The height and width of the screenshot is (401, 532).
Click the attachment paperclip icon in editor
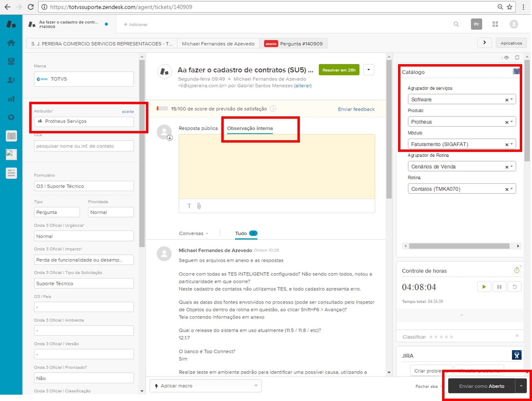pos(199,206)
